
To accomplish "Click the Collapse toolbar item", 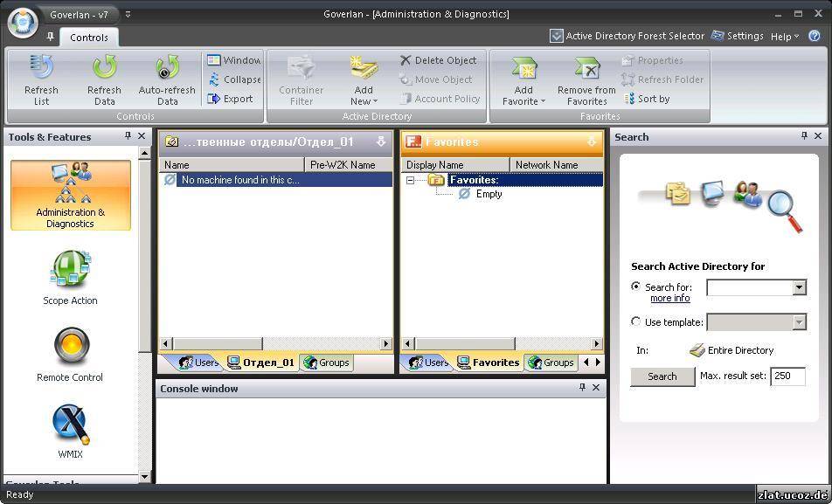I will 234,79.
